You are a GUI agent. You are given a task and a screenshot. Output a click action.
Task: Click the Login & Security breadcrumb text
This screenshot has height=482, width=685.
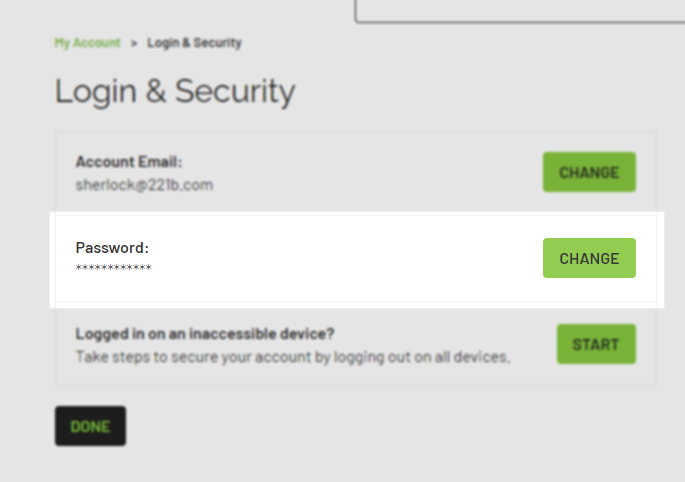tap(194, 43)
